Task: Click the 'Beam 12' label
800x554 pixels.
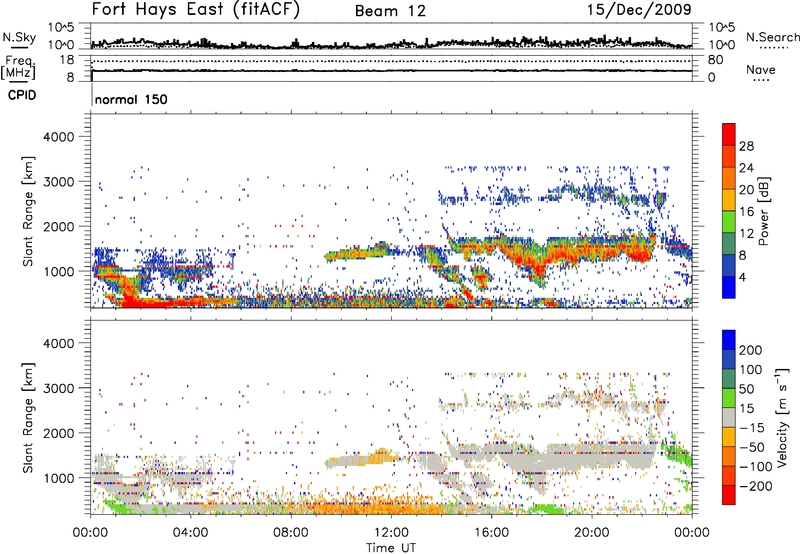Action: (390, 11)
